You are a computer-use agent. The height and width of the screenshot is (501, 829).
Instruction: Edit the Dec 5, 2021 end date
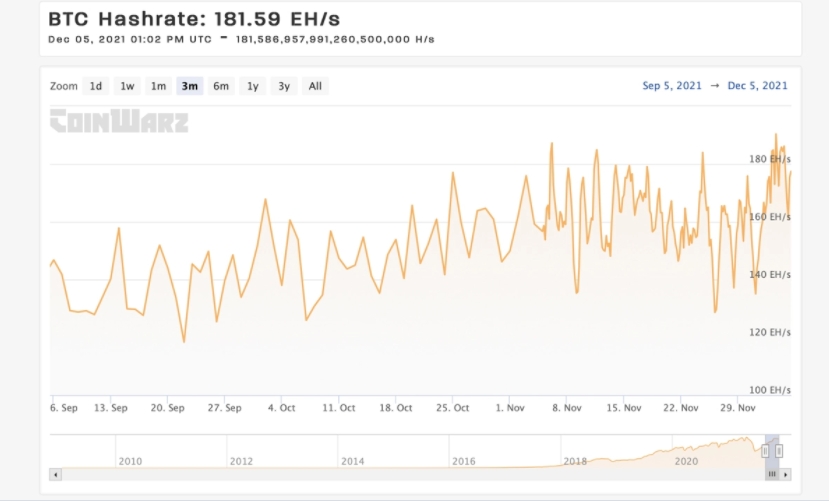pyautogui.click(x=758, y=86)
